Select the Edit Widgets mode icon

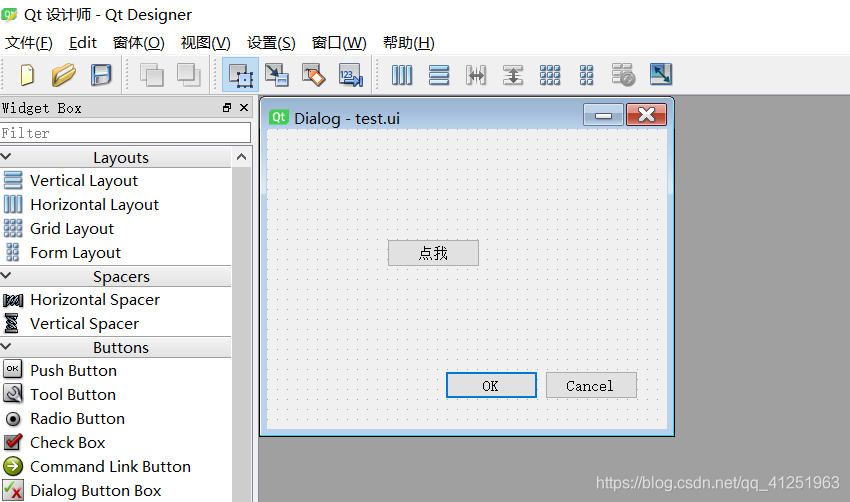[x=241, y=75]
